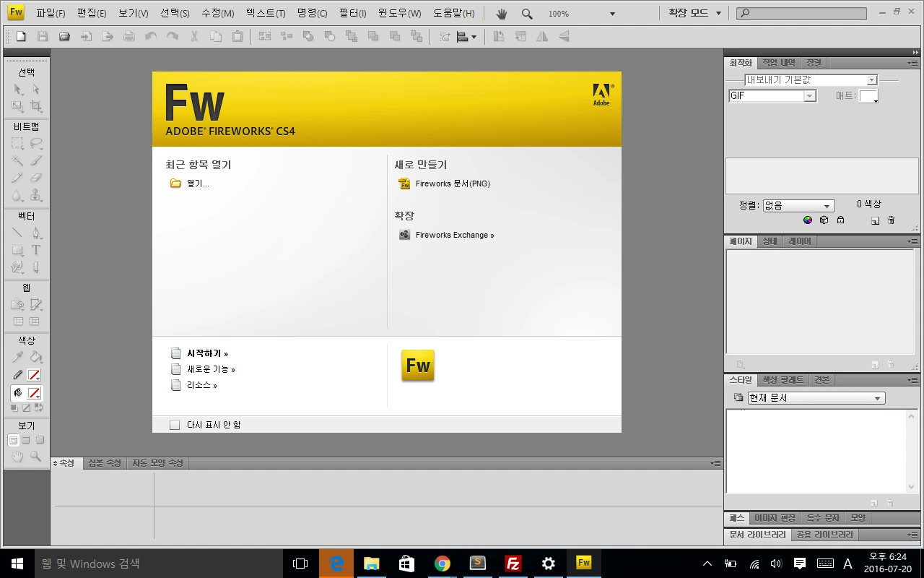Click the Open folder toolbar icon
924x578 pixels.
64,36
